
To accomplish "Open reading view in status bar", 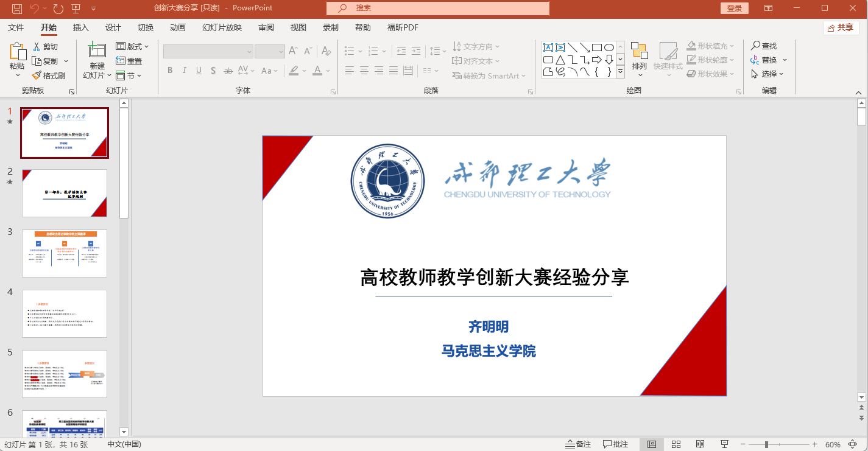I will click(700, 444).
